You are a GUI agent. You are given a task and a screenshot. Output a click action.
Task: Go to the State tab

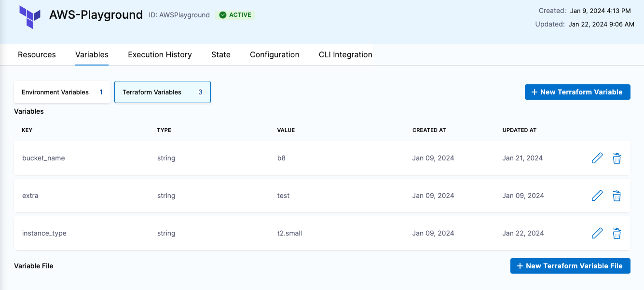click(220, 54)
